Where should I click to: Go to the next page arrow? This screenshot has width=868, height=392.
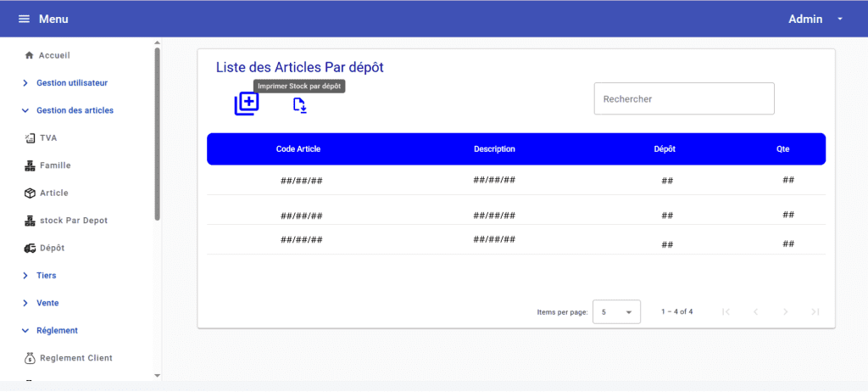coord(785,311)
